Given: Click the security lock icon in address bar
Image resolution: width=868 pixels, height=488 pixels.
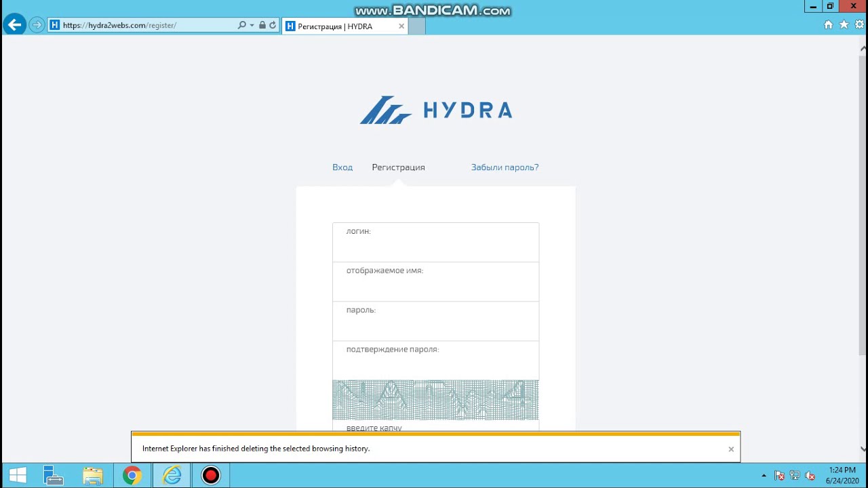Looking at the screenshot, I should click(x=262, y=25).
